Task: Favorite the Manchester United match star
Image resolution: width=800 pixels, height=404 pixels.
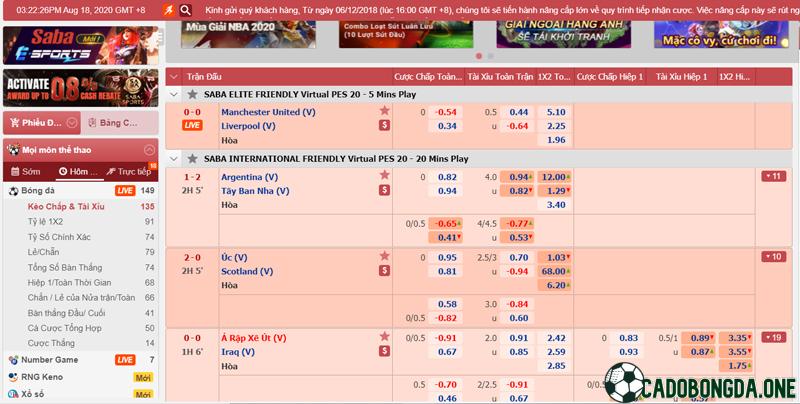Action: point(384,110)
